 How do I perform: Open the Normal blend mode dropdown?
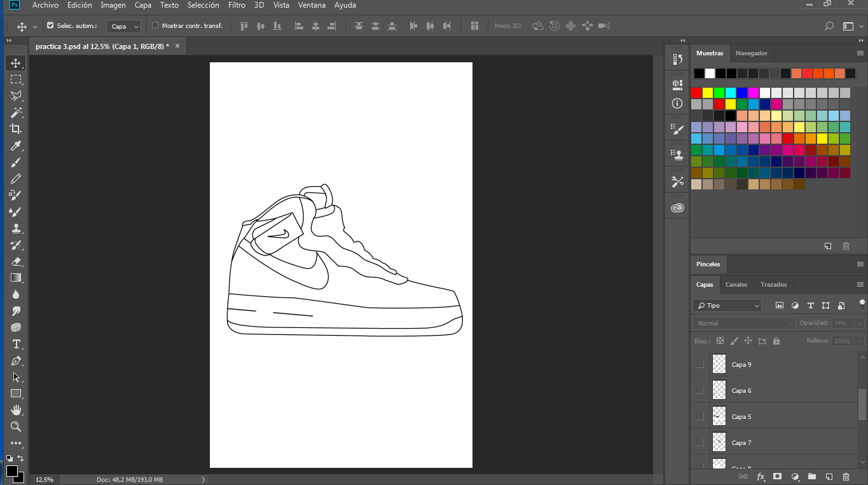(x=744, y=324)
